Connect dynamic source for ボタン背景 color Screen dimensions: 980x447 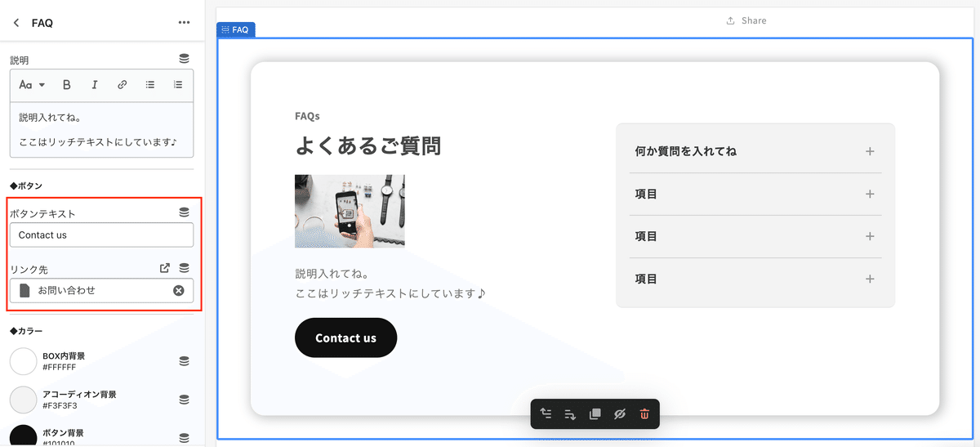(185, 438)
